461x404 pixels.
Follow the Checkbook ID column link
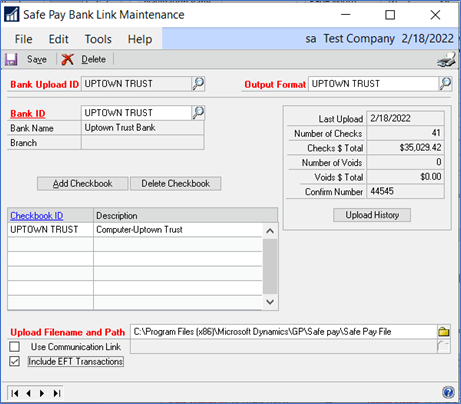(x=37, y=216)
